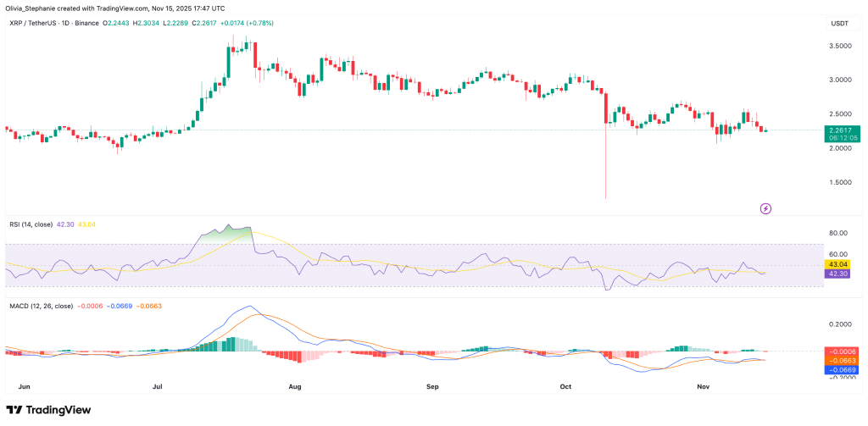Open the USDT currency label
This screenshot has height=426, width=868.
[840, 21]
